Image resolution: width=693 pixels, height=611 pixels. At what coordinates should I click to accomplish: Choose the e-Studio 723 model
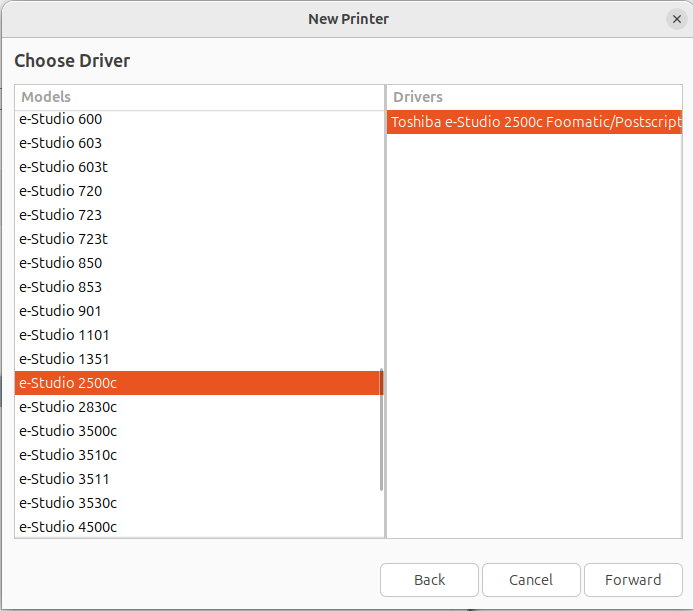(61, 215)
